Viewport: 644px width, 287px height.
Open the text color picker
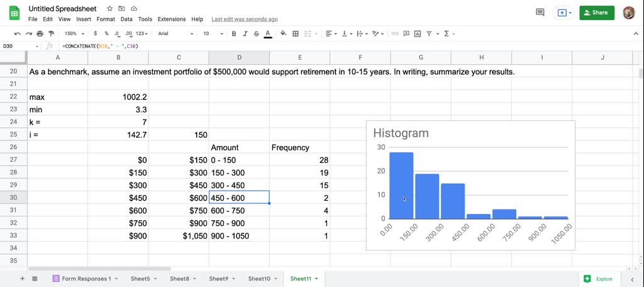(268, 33)
